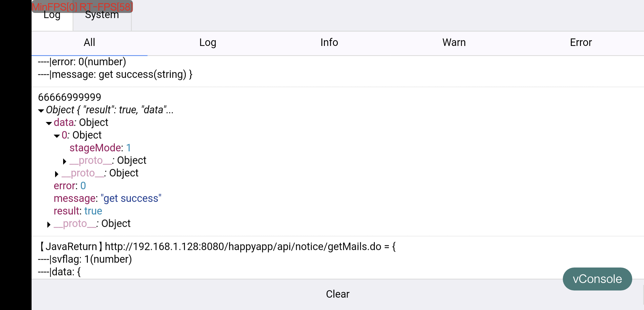Collapse the root Object "result": true arrow
644x310 pixels.
click(41, 111)
